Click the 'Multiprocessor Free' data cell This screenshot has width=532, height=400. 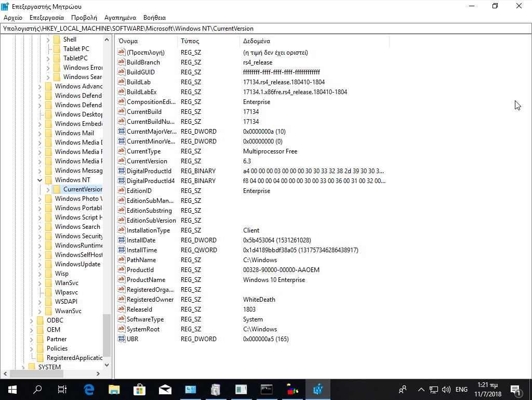[x=270, y=151]
